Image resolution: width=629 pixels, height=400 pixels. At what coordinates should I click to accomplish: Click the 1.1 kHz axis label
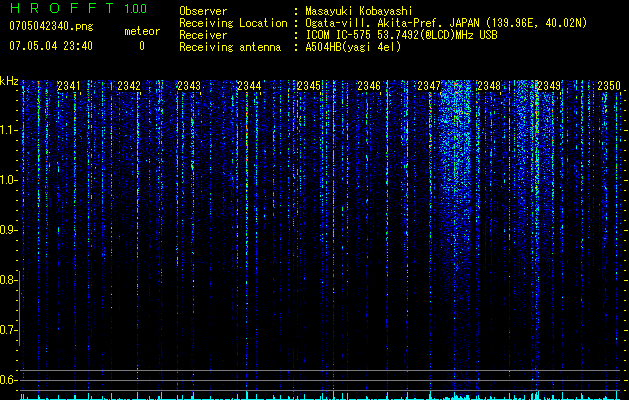(x=8, y=130)
